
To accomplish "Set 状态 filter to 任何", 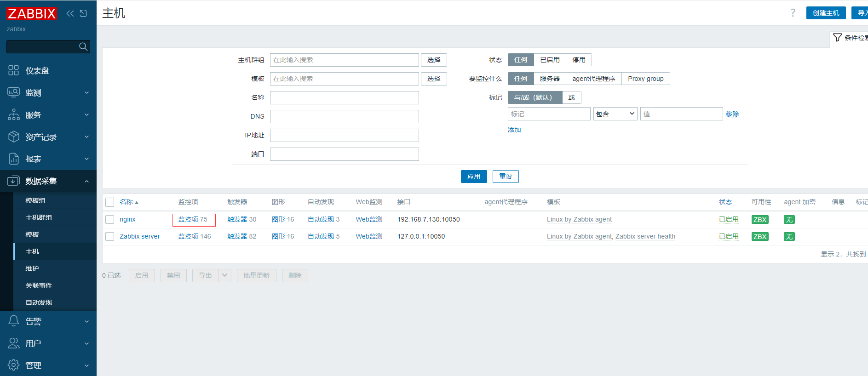I will [521, 60].
